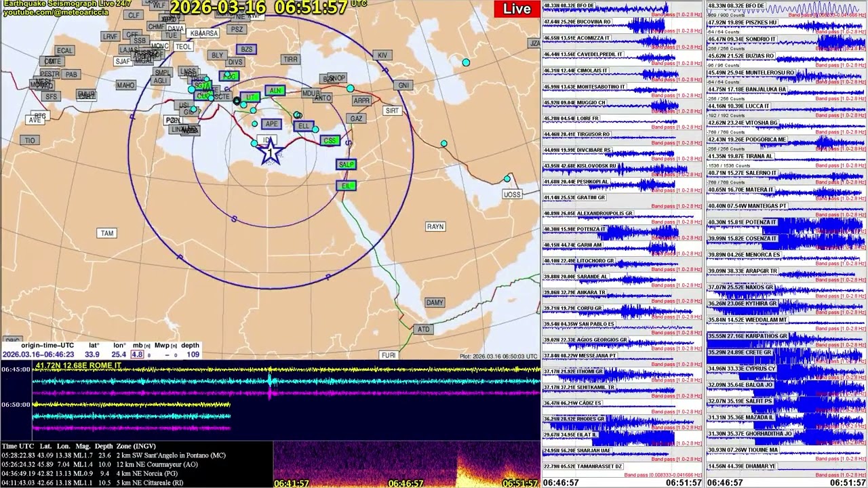Viewport: 868px width, 488px height.
Task: Select the UOSS station marker on map
Action: point(512,195)
